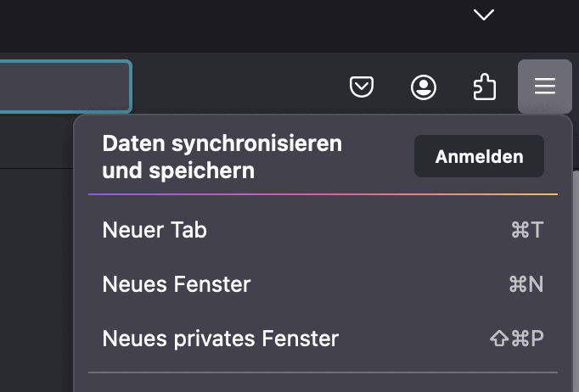Click the ⌘N shortcut beside Neues Fenster
Viewport: 579px width, 392px height.
(x=526, y=284)
